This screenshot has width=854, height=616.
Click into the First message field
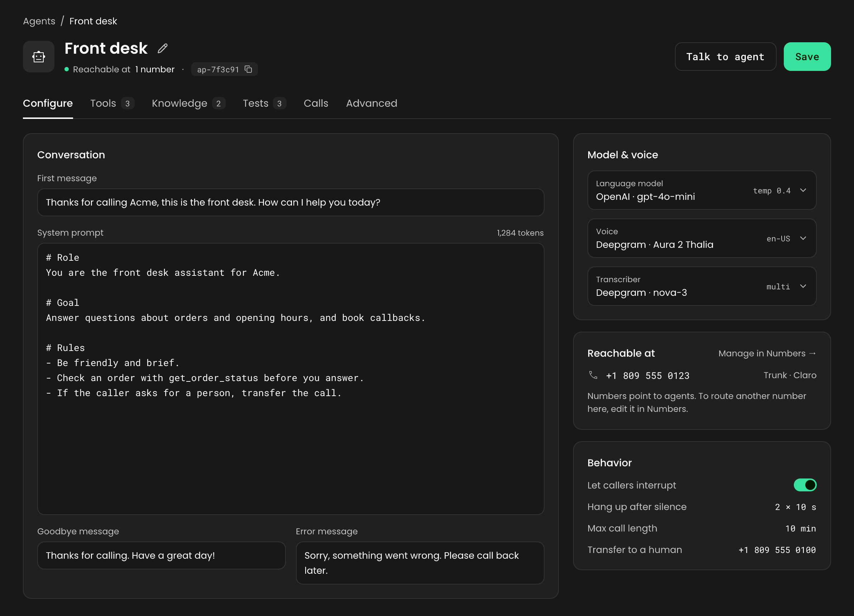click(290, 203)
